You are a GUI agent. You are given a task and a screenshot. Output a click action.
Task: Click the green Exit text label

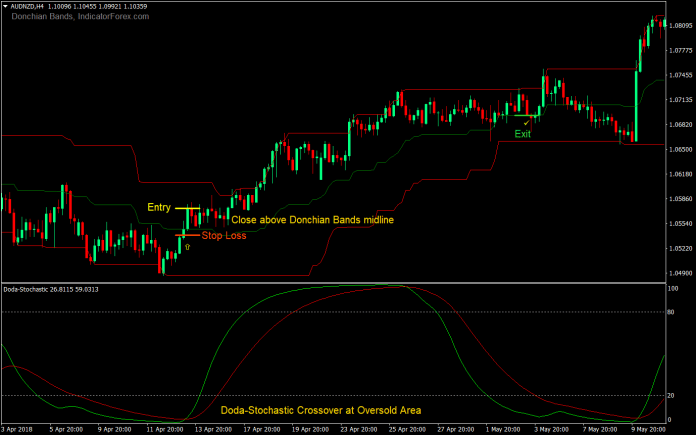click(523, 133)
